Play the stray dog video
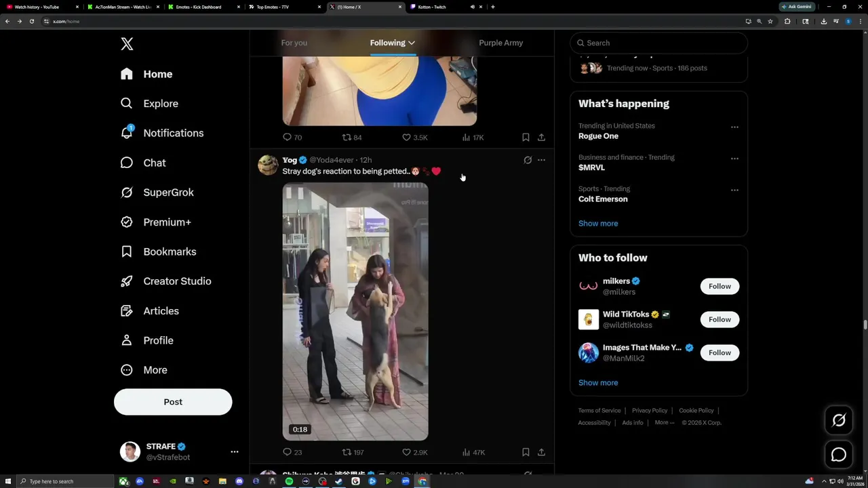 tap(355, 312)
